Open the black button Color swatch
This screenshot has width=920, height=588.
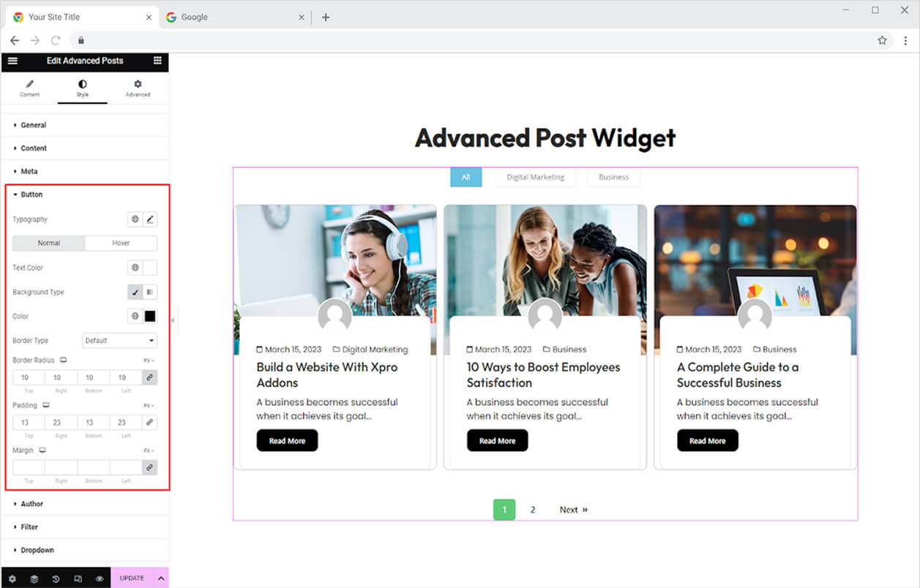tap(150, 316)
